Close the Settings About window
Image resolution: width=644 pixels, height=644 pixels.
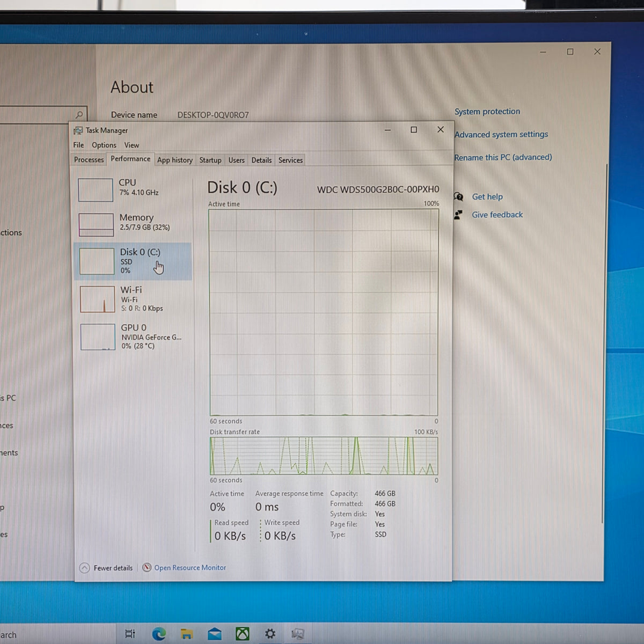597,52
